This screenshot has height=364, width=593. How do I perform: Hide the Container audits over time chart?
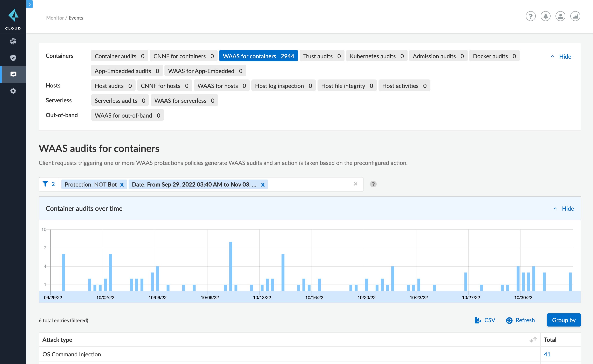564,209
